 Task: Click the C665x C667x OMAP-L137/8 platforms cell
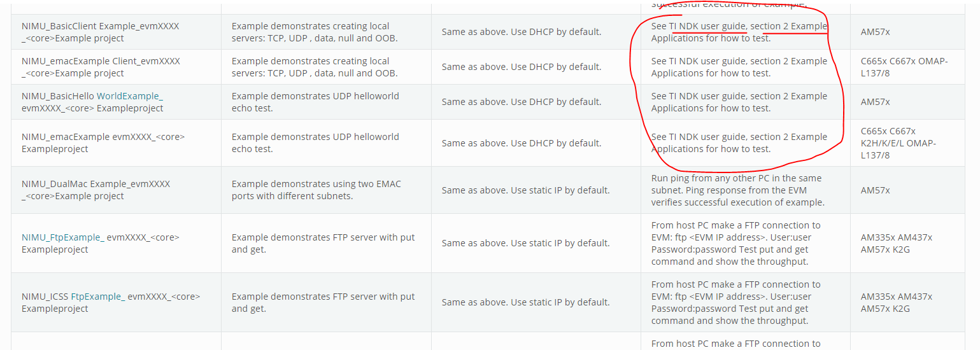(x=904, y=67)
